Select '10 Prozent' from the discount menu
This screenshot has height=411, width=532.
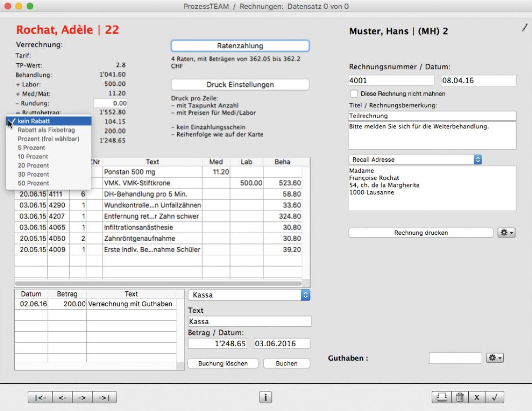(33, 157)
